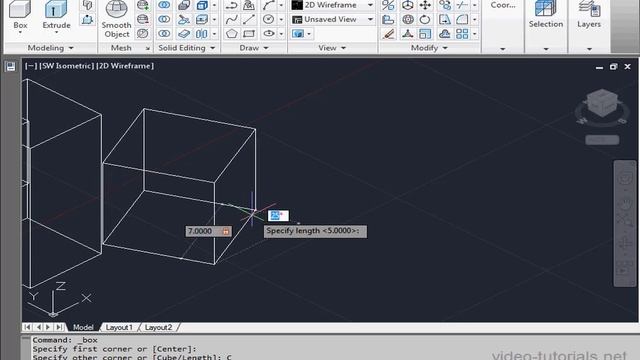Go to last layout tab arrow
This screenshot has height=360, width=640.
pyautogui.click(x=59, y=327)
